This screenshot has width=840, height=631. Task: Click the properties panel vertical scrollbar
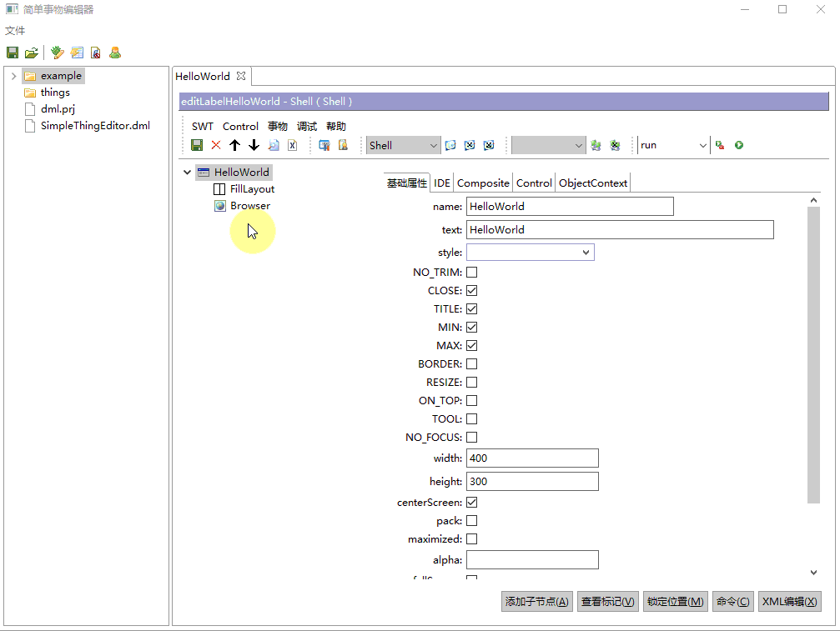tap(813, 355)
